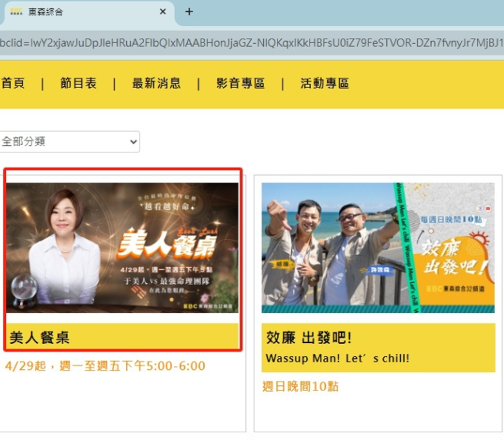
Task: Click the Wassup Man! Let's chill! subtitle
Action: (x=337, y=358)
